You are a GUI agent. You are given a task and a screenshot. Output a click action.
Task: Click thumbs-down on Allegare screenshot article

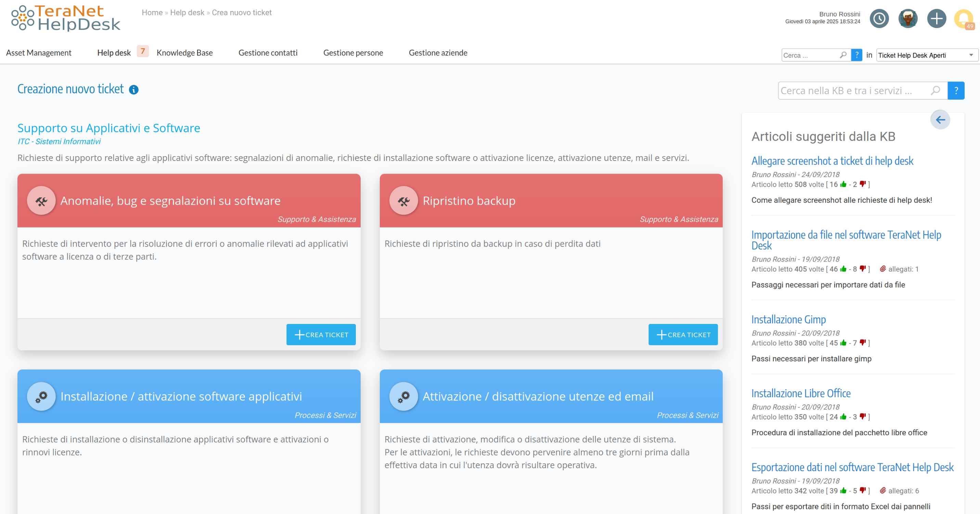862,184
